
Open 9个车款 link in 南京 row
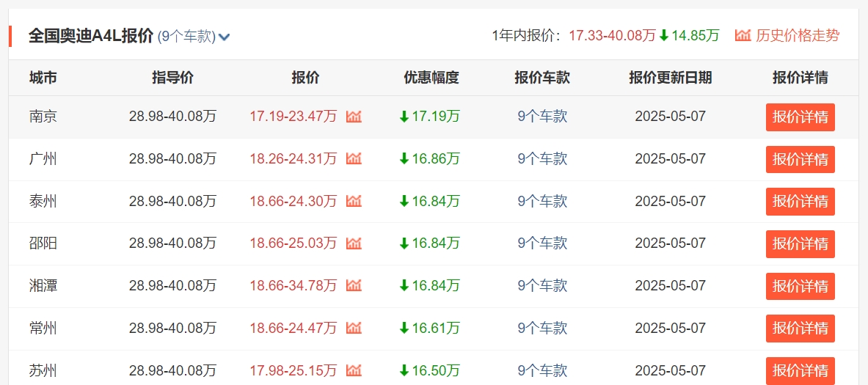[542, 117]
